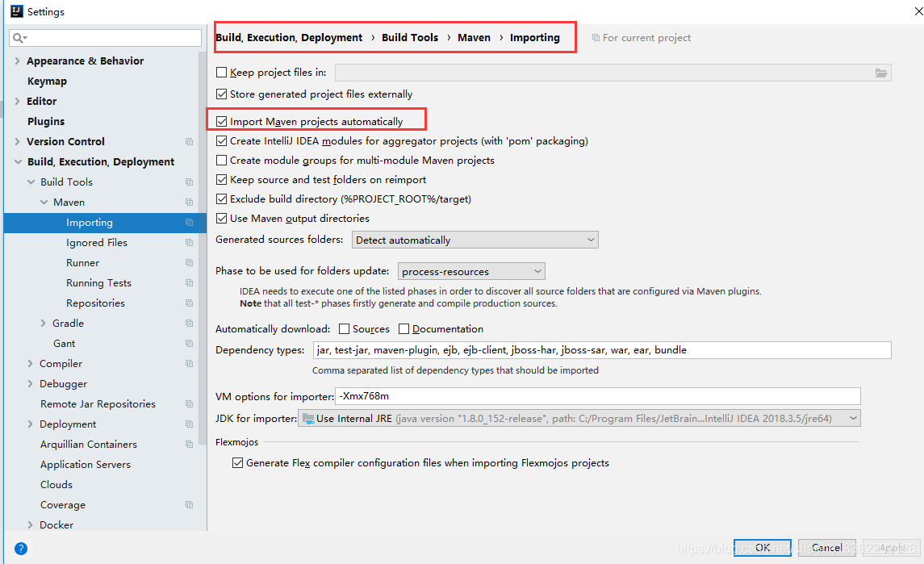This screenshot has width=924, height=564.
Task: Collapse the Maven tree node
Action: (x=44, y=203)
